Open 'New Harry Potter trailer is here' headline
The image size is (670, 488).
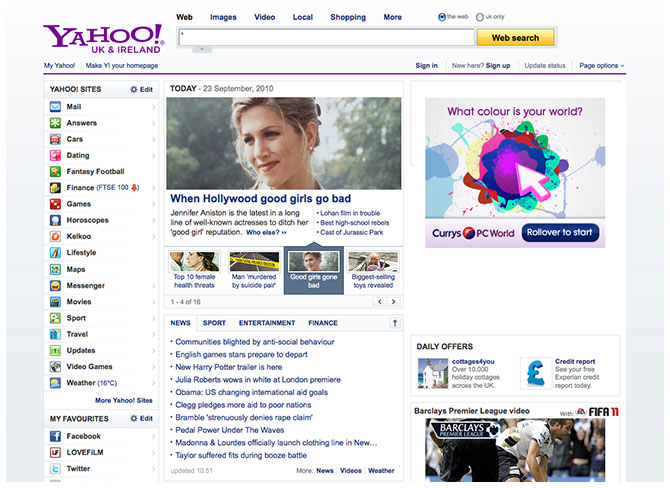click(x=229, y=367)
